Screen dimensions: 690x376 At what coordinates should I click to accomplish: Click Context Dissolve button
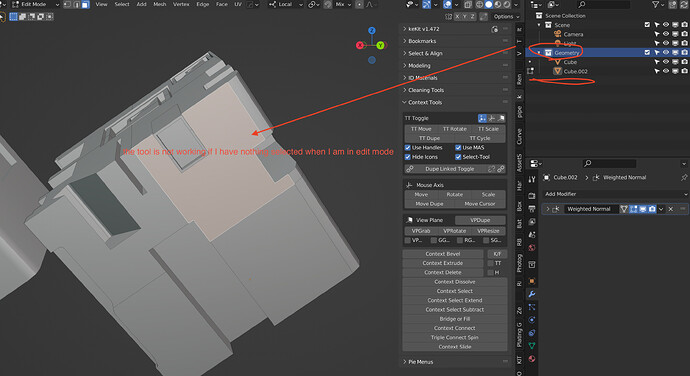pos(455,282)
